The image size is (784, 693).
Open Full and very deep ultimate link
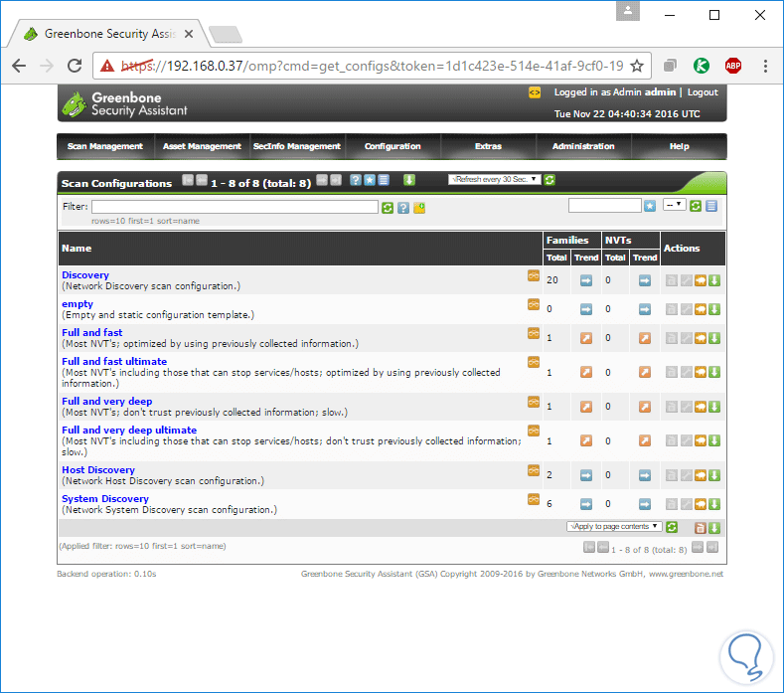129,431
